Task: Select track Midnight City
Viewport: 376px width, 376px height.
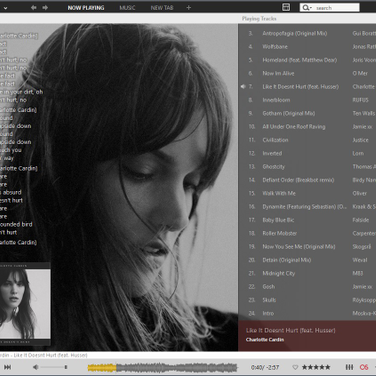Action: pos(279,273)
